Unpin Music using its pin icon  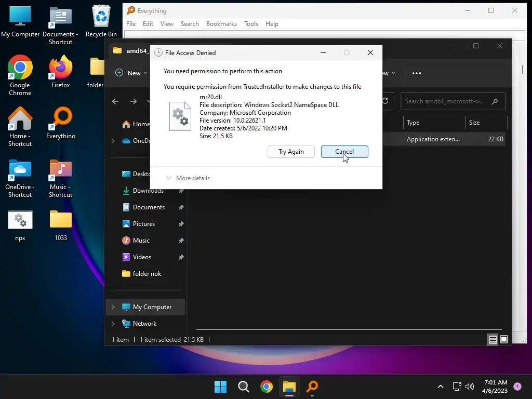coord(181,241)
